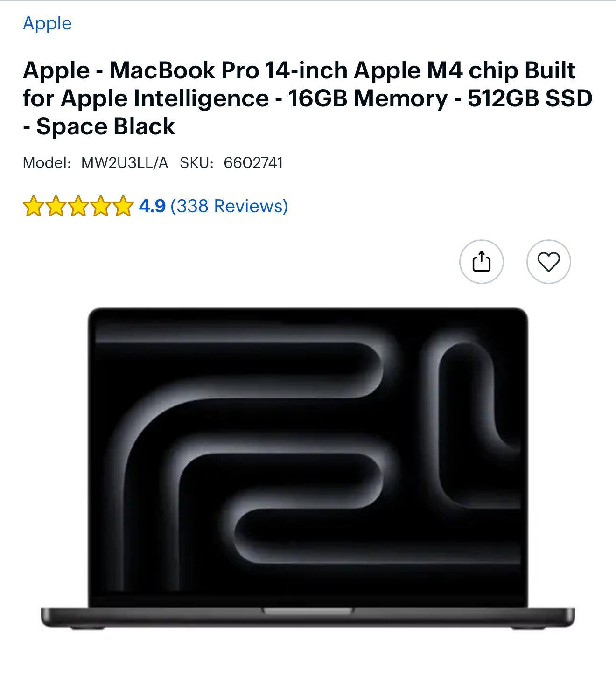Click the laptop base in the photo
This screenshot has width=616, height=684.
click(308, 618)
